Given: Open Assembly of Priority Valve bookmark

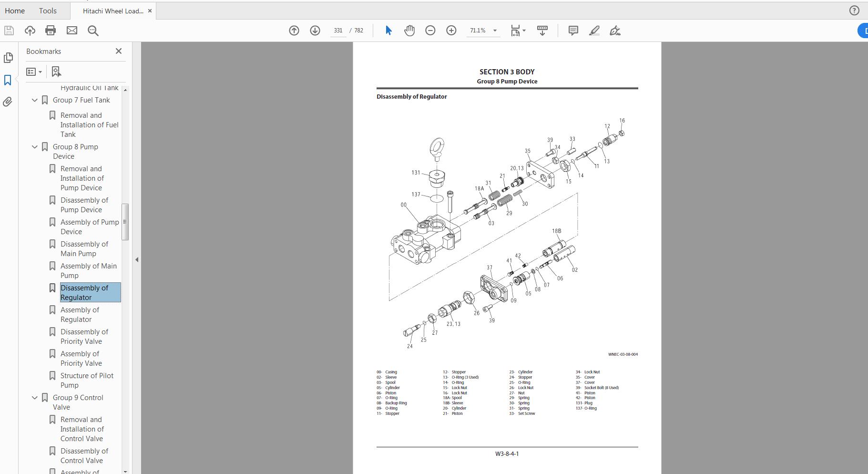Looking at the screenshot, I should point(81,359).
